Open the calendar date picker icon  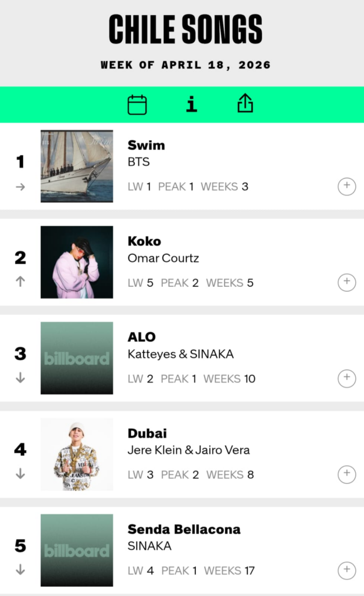click(137, 105)
